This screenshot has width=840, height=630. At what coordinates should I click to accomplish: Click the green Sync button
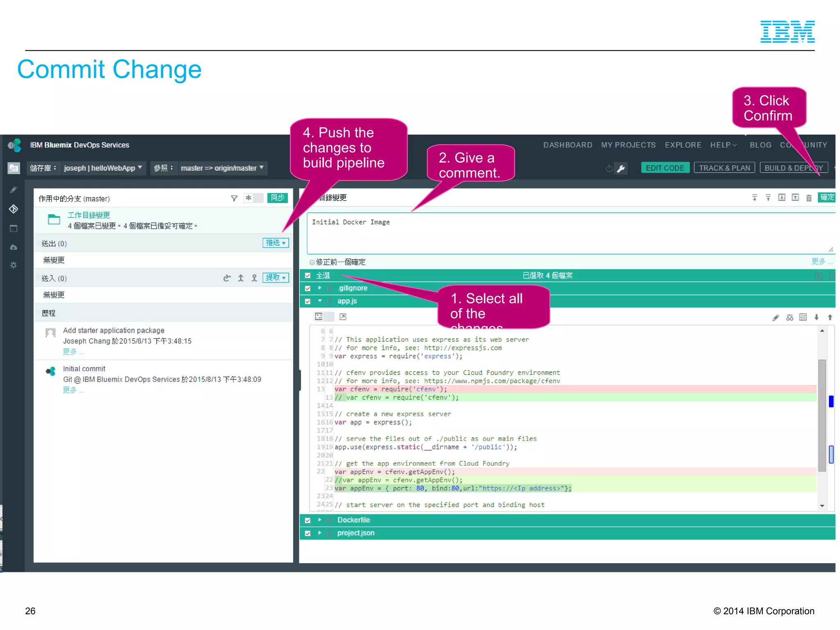point(277,198)
